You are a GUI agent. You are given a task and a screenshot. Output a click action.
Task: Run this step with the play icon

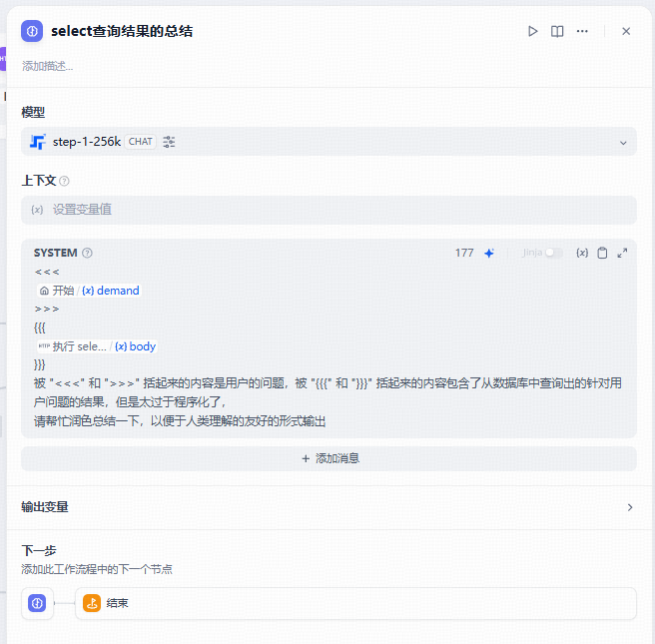coord(532,31)
